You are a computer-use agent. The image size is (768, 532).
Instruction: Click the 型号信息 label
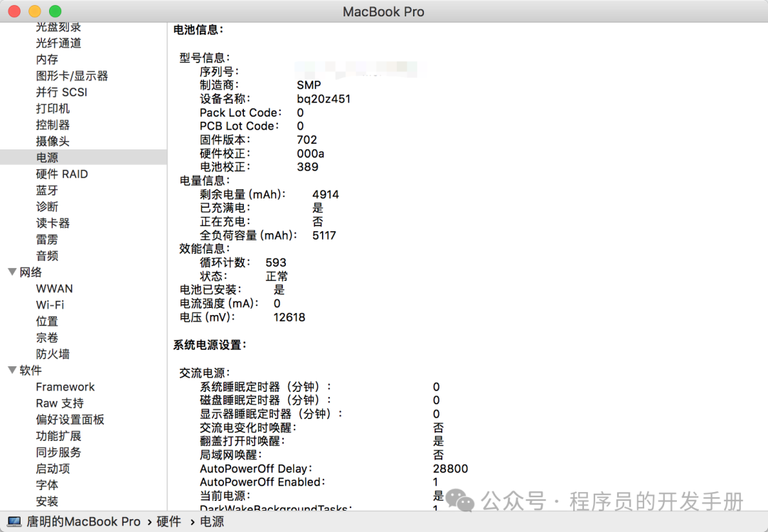(204, 58)
